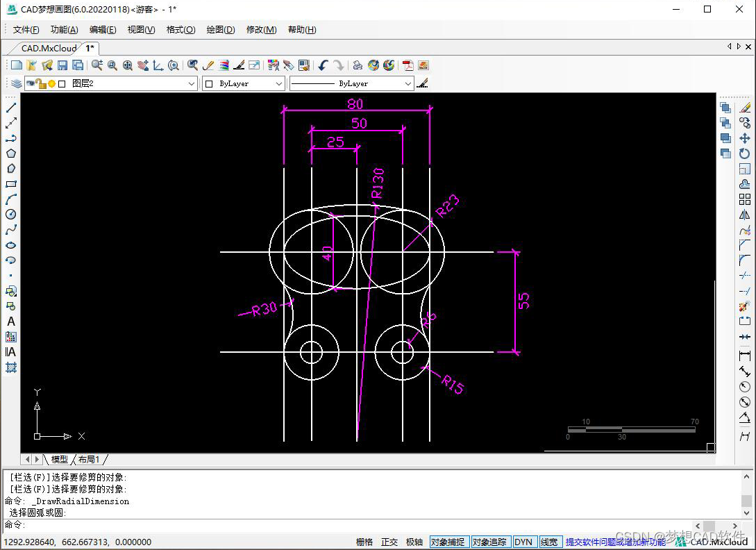Click the Undo arrow
The width and height of the screenshot is (756, 550).
[324, 65]
